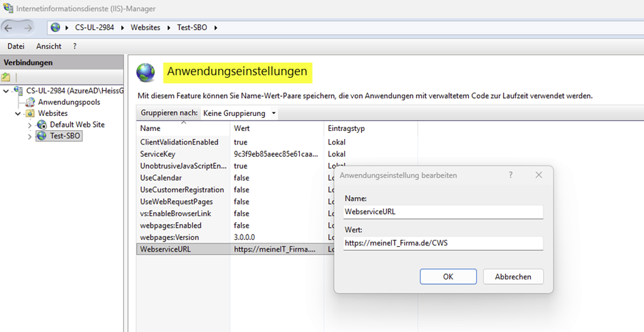The height and width of the screenshot is (332, 644).
Task: Expand the Default Web Site node
Action: click(29, 125)
